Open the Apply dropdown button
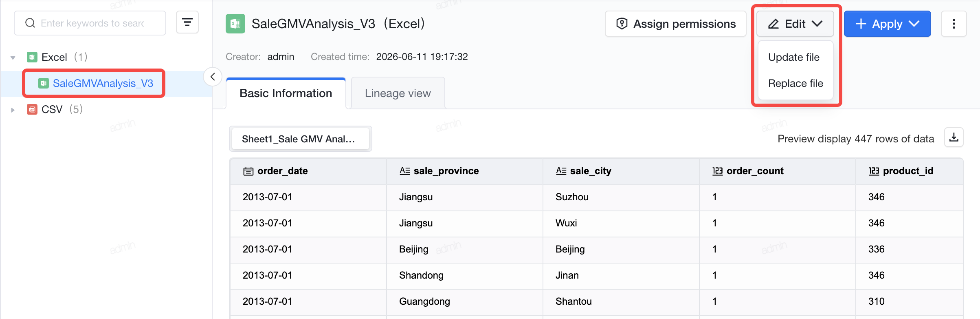 [888, 24]
